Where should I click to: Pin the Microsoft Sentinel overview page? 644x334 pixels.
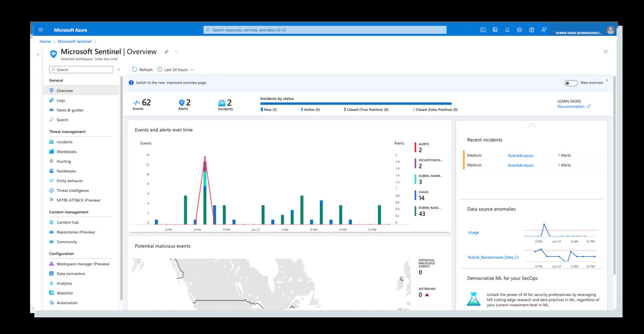click(x=166, y=52)
